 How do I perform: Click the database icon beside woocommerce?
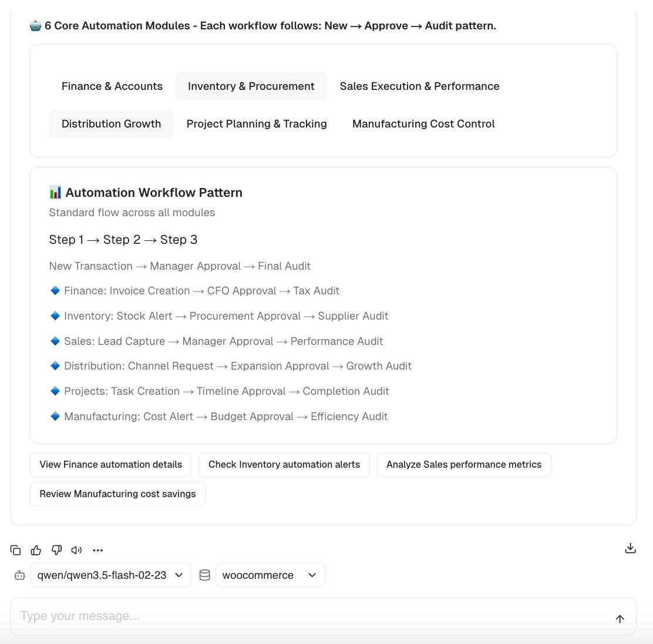pos(204,575)
